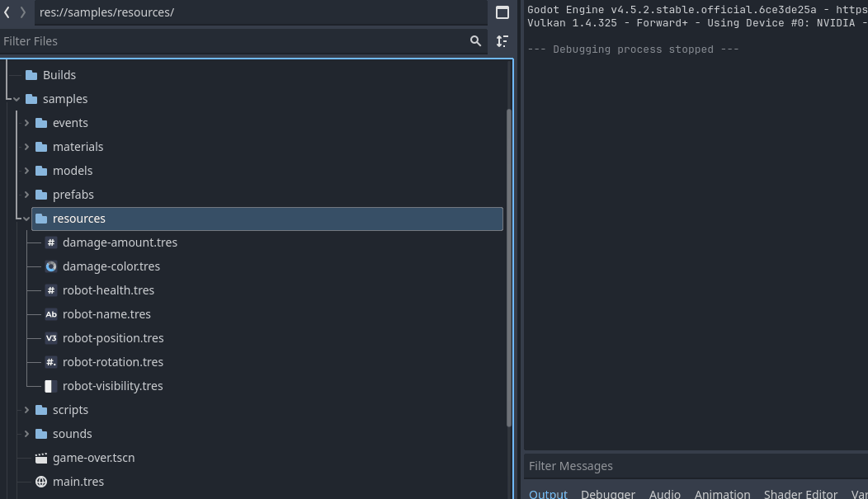Expand the events folder
The width and height of the screenshot is (868, 499).
click(x=26, y=123)
